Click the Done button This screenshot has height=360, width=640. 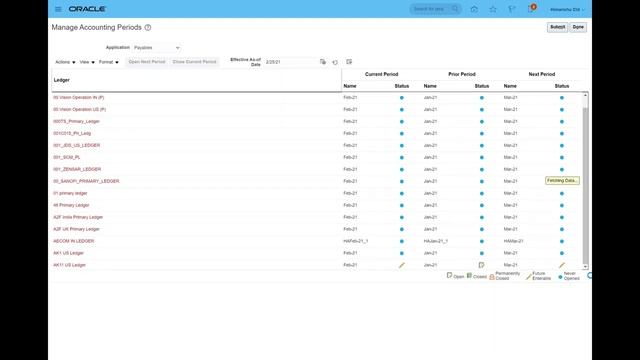pos(578,27)
